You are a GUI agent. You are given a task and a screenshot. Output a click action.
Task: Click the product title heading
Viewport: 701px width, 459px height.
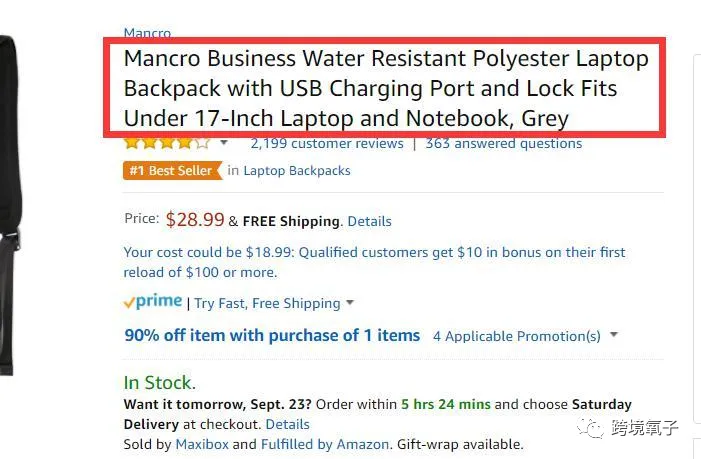click(386, 88)
